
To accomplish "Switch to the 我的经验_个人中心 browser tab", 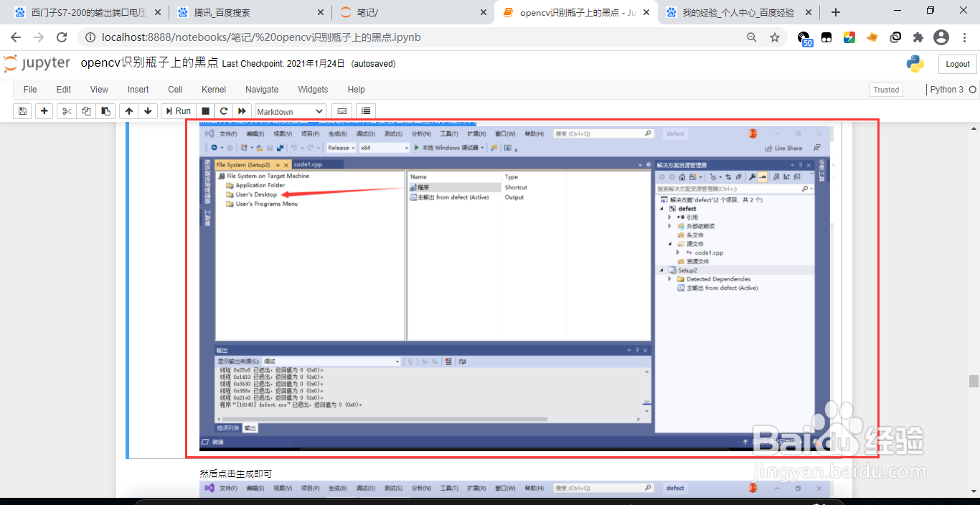I will pyautogui.click(x=739, y=12).
